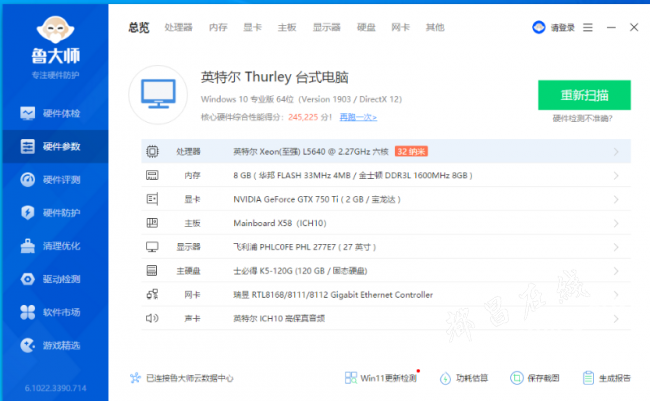The width and height of the screenshot is (650, 401).
Task: Click the 网卡 network icon
Action: tap(152, 294)
